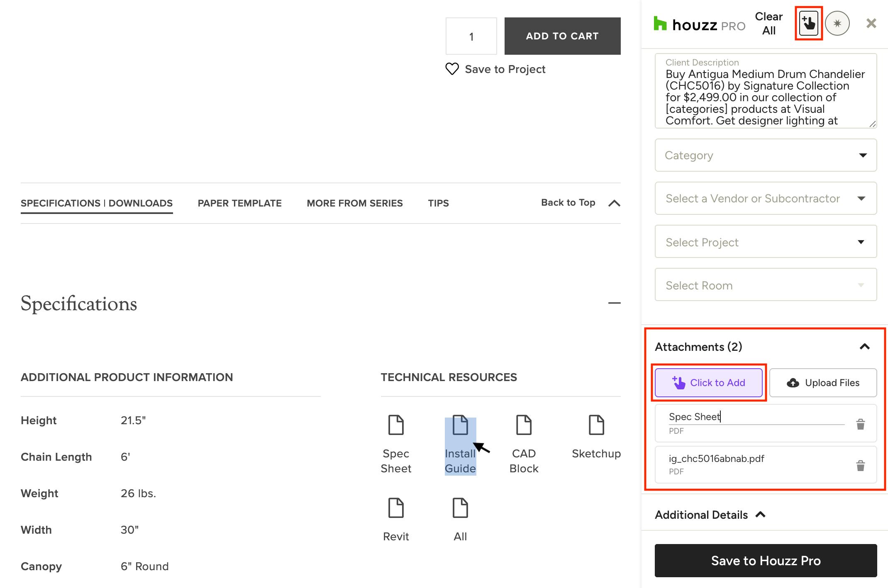Click the Technical Resources heading
Viewport: 888px width, 588px height.
(449, 377)
